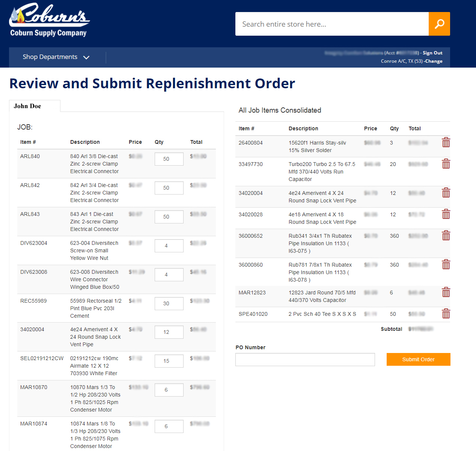Click item number MAR10870
The width and height of the screenshot is (476, 451).
click(x=34, y=387)
